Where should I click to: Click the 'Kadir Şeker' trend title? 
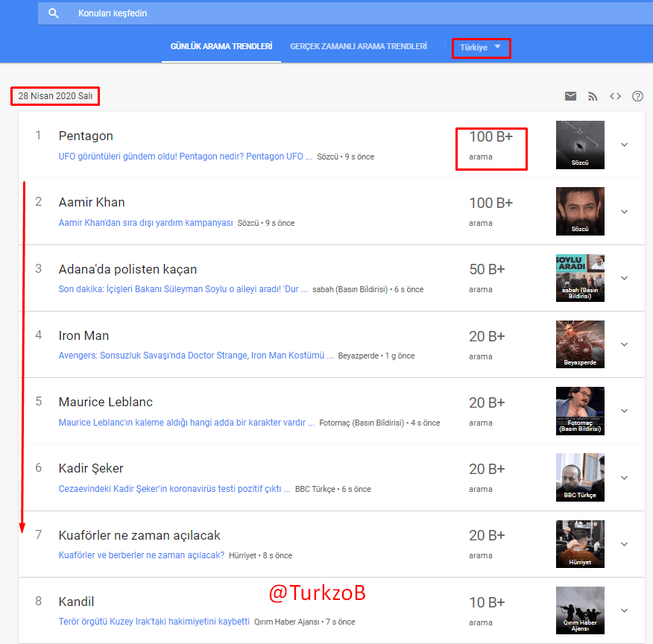tap(91, 468)
